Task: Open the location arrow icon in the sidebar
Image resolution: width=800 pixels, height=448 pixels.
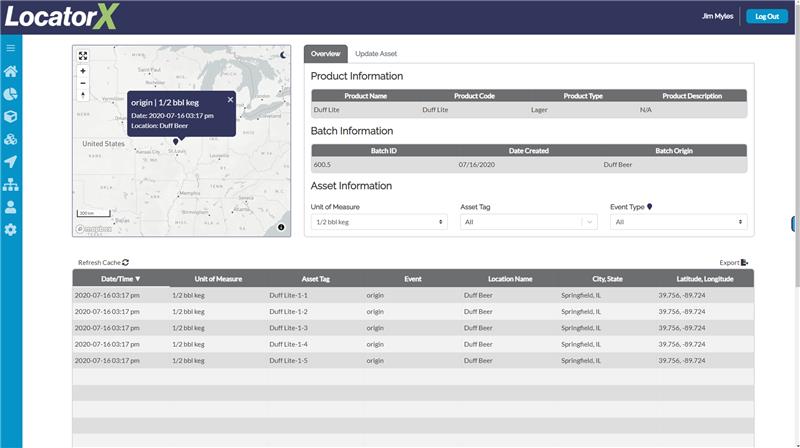Action: [11, 162]
